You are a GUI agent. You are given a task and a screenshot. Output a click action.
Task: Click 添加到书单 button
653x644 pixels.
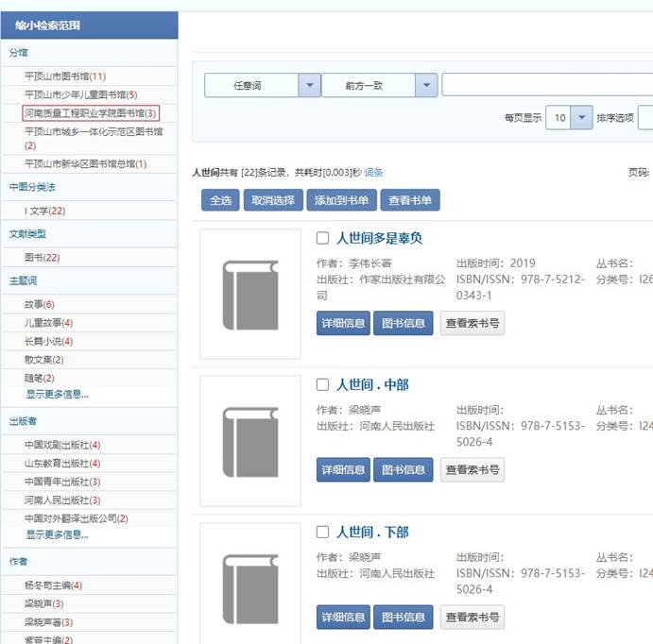click(339, 200)
